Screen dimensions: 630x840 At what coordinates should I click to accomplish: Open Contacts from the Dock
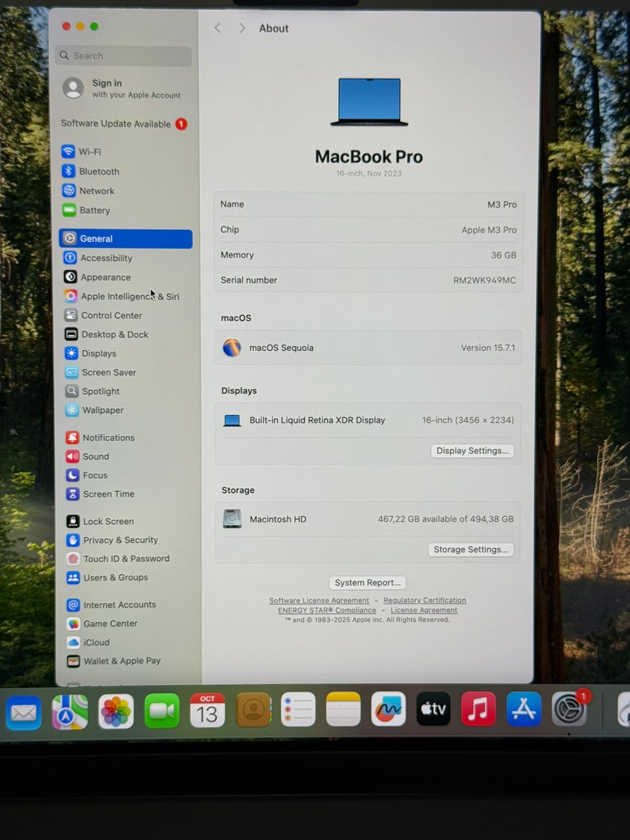[253, 710]
